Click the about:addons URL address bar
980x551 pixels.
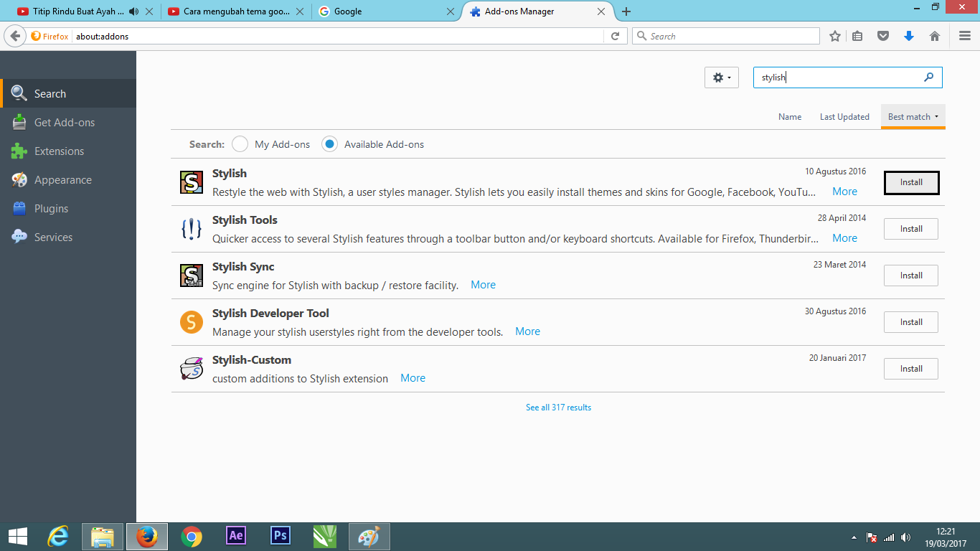tap(337, 36)
